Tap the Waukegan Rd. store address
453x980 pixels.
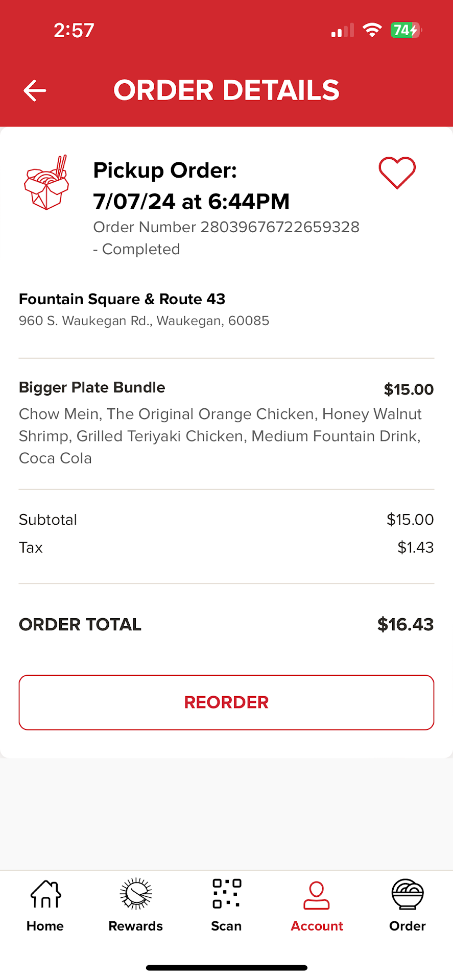tap(144, 321)
